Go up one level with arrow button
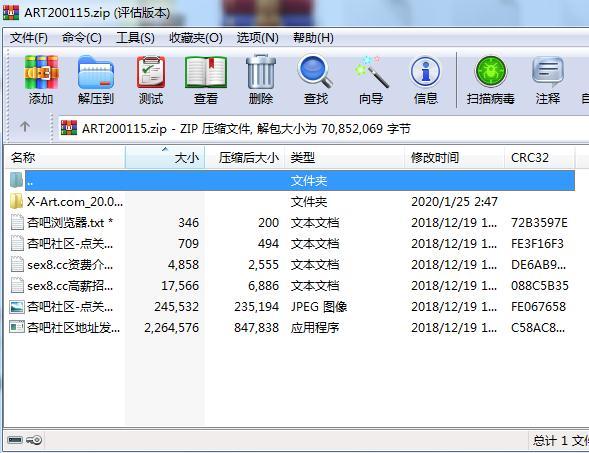The width and height of the screenshot is (589, 453). point(25,127)
